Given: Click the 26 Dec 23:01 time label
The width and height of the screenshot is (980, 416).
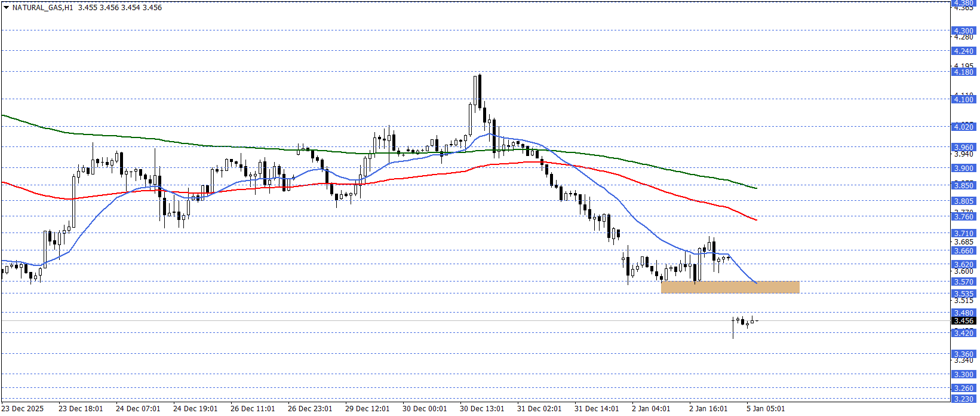Looking at the screenshot, I should click(310, 409).
